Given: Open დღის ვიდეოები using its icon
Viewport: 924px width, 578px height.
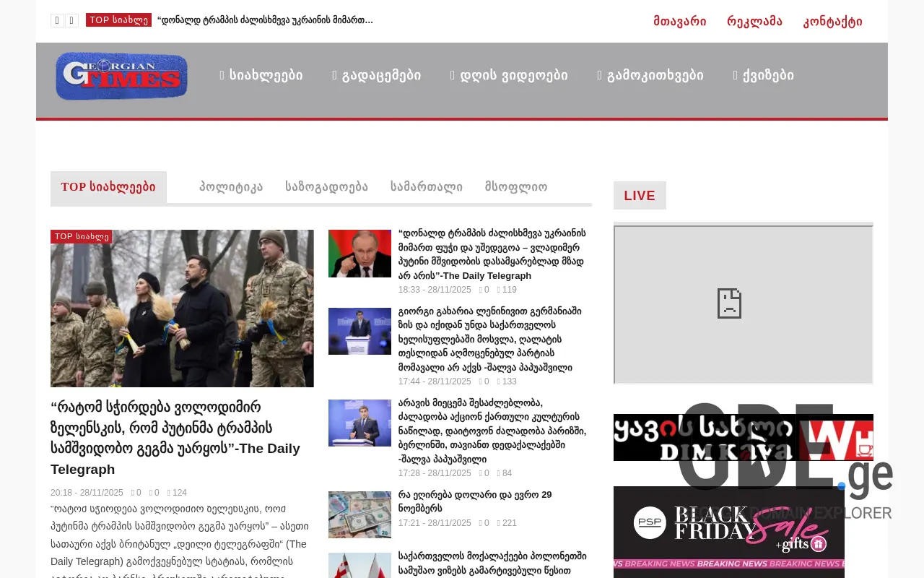Looking at the screenshot, I should tap(451, 74).
